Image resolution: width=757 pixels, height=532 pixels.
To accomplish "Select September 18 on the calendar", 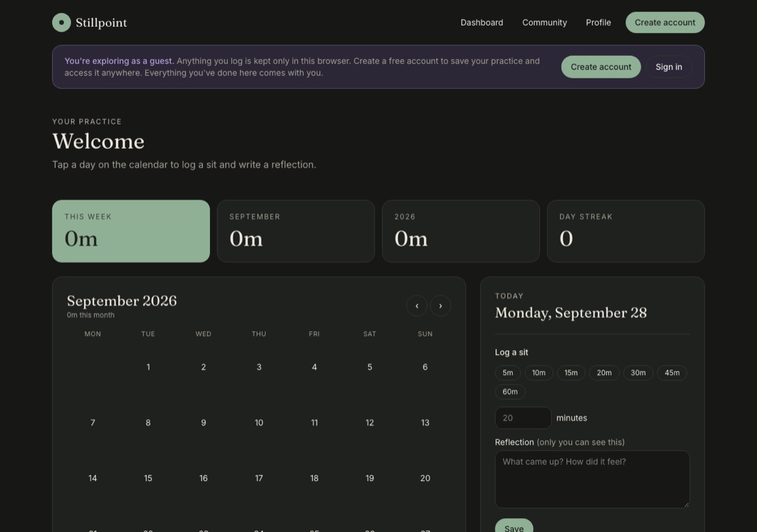I will pyautogui.click(x=314, y=478).
